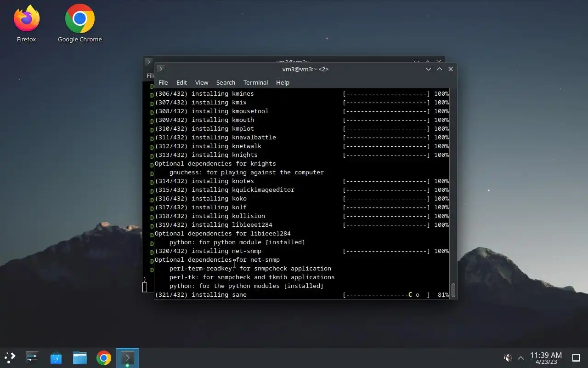This screenshot has width=588, height=368.
Task: Open the Help menu
Action: (283, 82)
